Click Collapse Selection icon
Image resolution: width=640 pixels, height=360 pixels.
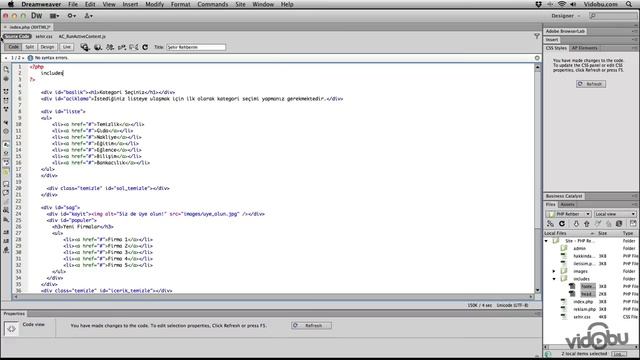pyautogui.click(x=6, y=100)
